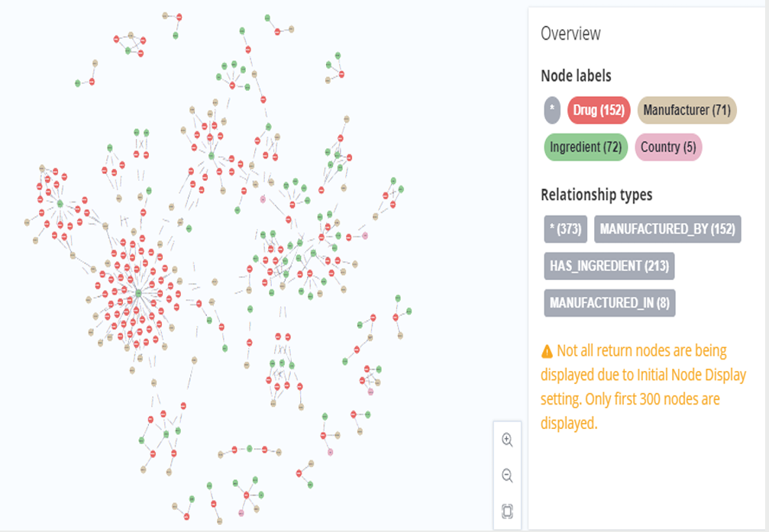Click the Relationship types heading
769x532 pixels.
[596, 195]
